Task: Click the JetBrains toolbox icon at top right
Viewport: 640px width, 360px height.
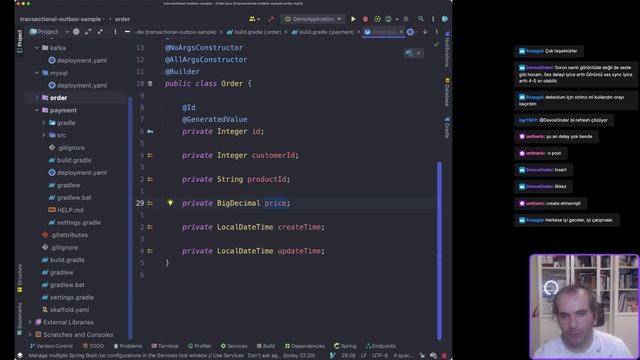Action: (x=445, y=19)
